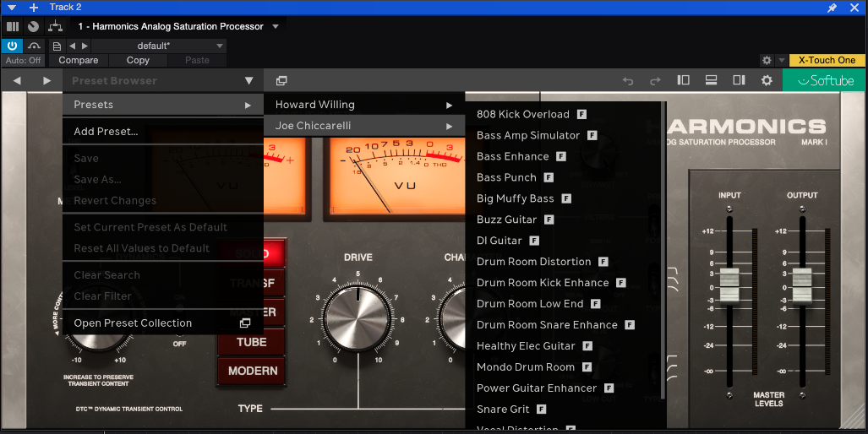868x434 pixels.
Task: Go to previous host preset arrow
Action: [x=72, y=46]
